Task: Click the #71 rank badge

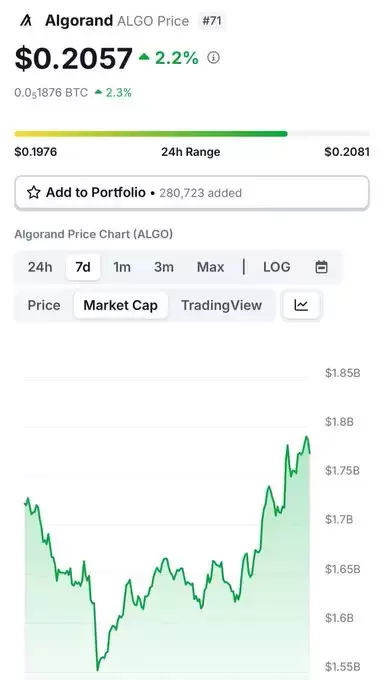Action: tap(212, 20)
